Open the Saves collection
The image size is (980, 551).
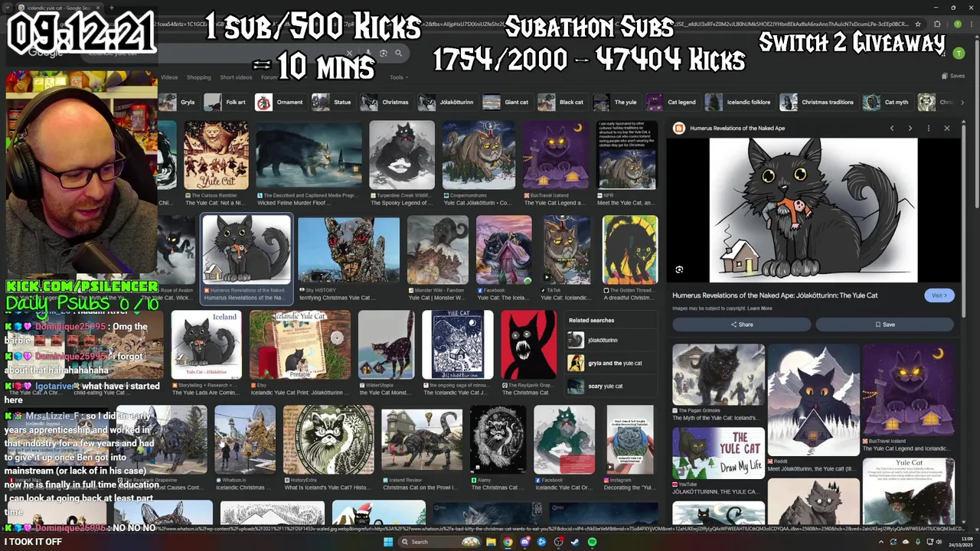[954, 76]
